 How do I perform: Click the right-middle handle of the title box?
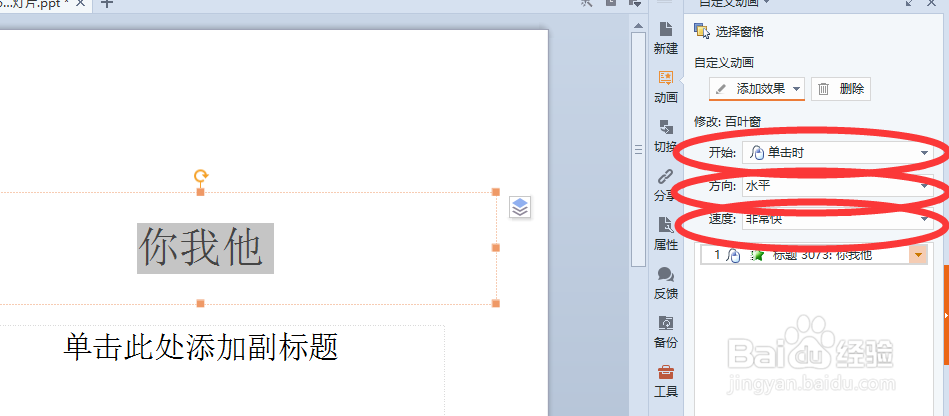click(496, 248)
